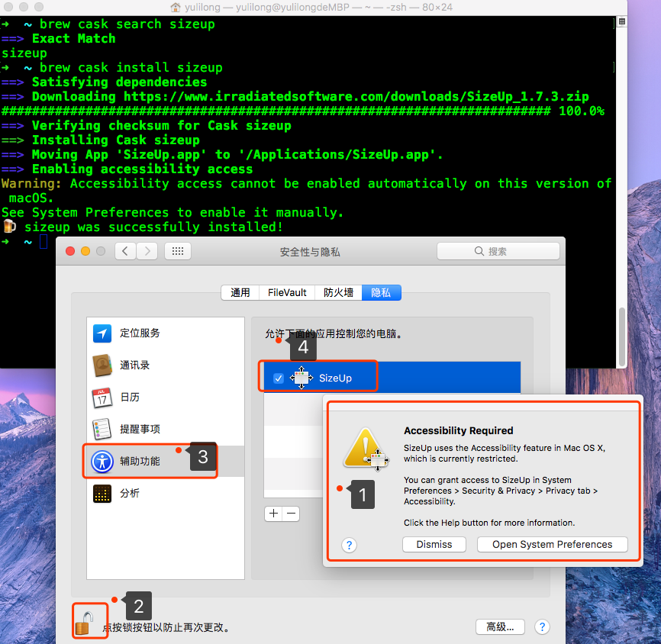Click the beer mug emoji in Terminal
661x644 pixels.
pos(9,227)
